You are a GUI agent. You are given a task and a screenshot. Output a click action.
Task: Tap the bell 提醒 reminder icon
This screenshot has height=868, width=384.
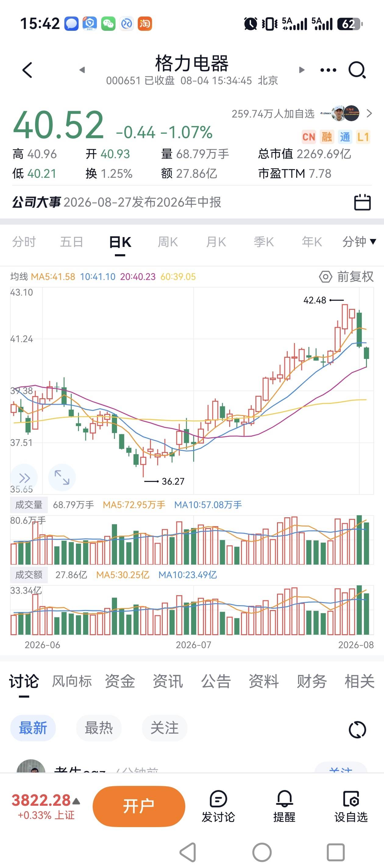click(284, 807)
